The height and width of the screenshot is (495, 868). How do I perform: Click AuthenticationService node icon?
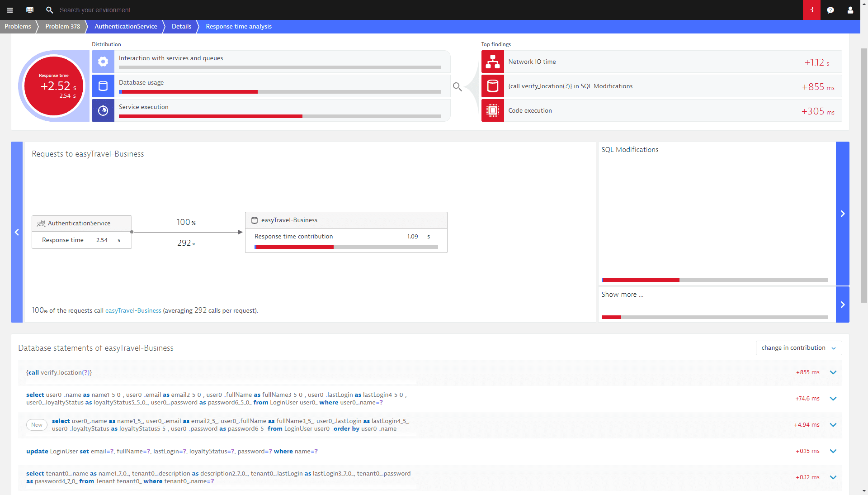coord(41,224)
